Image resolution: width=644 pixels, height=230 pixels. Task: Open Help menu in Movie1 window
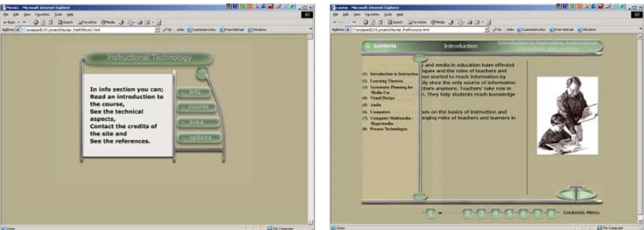70,15
